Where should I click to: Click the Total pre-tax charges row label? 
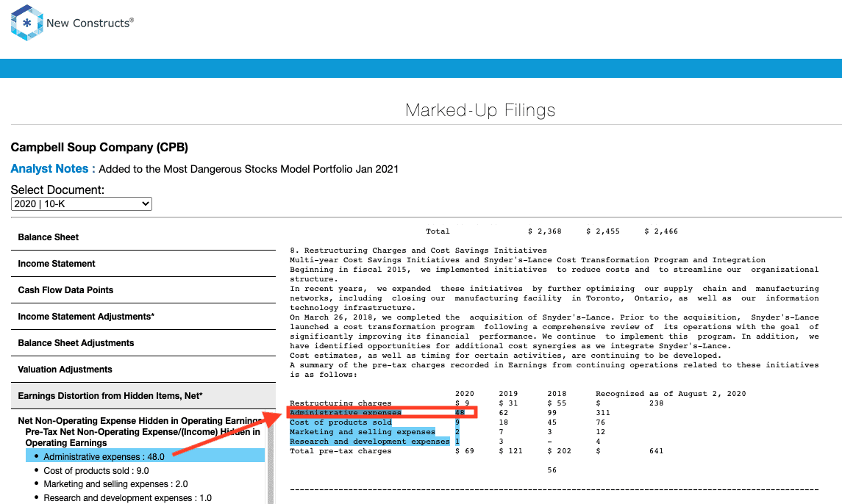point(340,451)
